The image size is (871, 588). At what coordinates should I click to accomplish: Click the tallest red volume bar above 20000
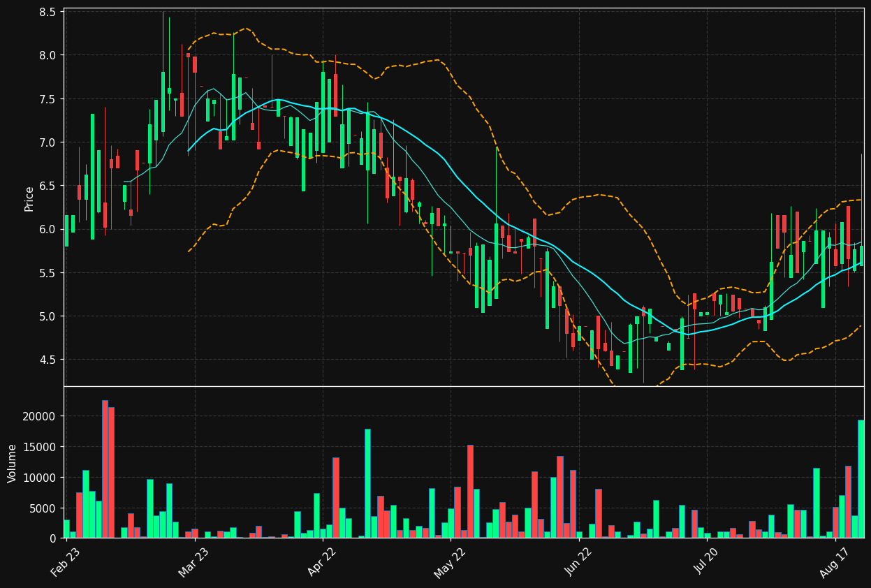pos(105,469)
